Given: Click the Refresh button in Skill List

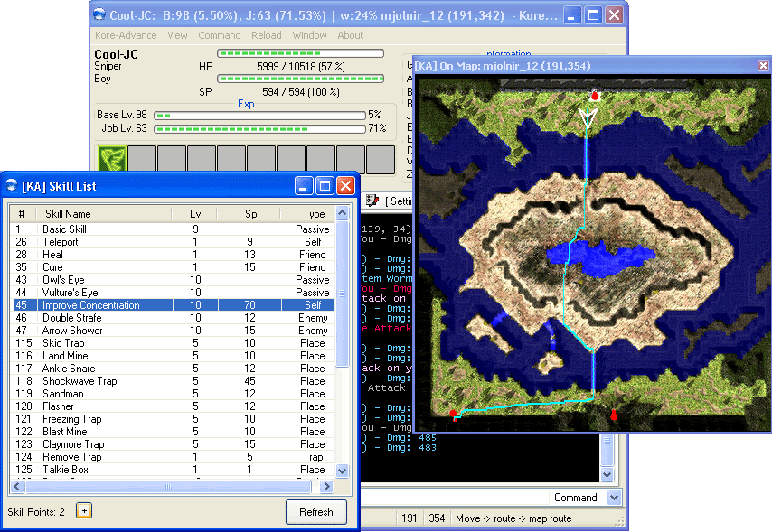Looking at the screenshot, I should [316, 512].
